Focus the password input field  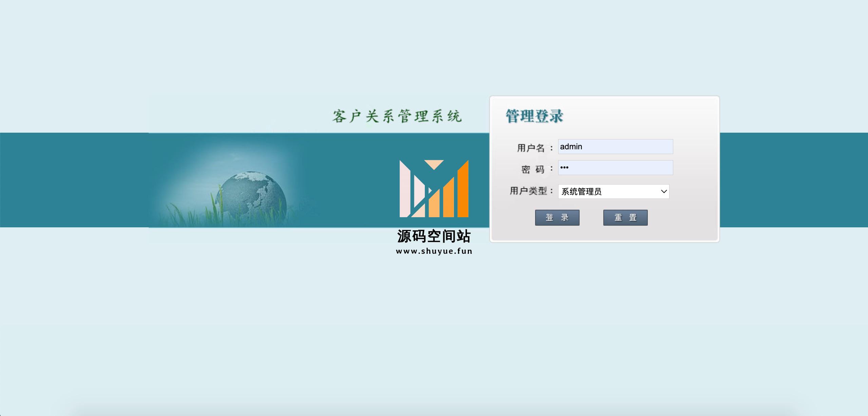click(x=616, y=168)
